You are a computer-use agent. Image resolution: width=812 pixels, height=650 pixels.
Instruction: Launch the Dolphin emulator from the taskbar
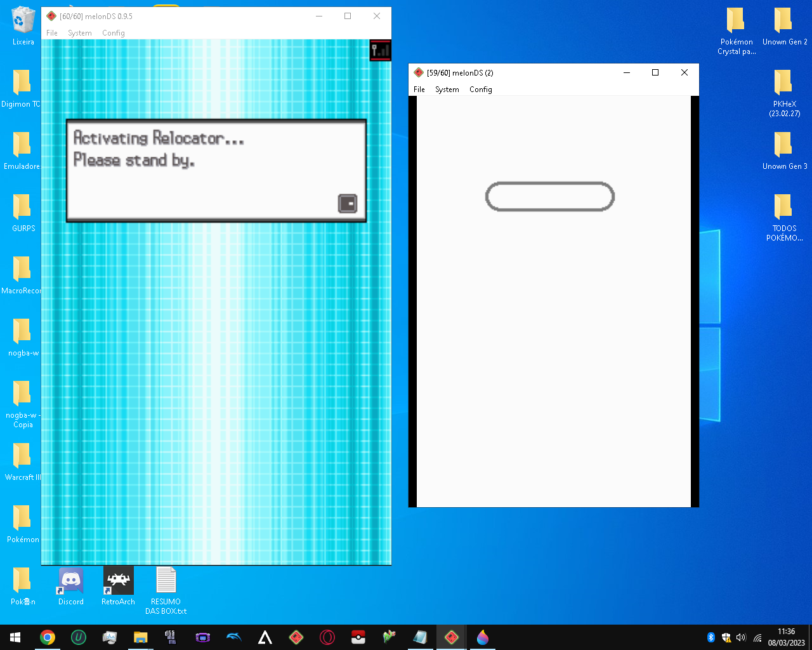coord(234,637)
